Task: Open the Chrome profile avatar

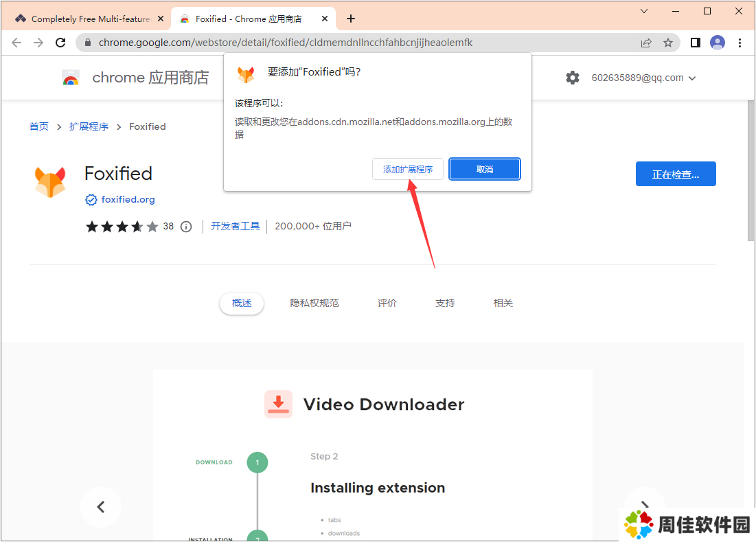Action: (x=718, y=43)
